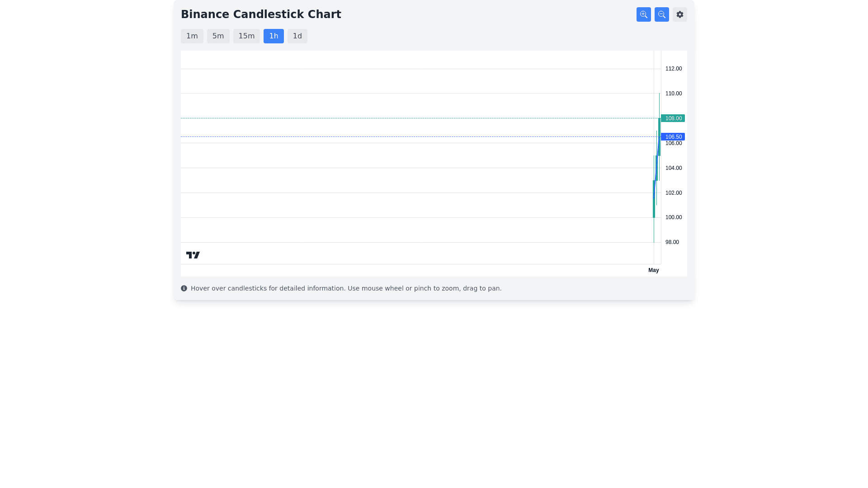Open chart settings gear icon

coord(679,14)
